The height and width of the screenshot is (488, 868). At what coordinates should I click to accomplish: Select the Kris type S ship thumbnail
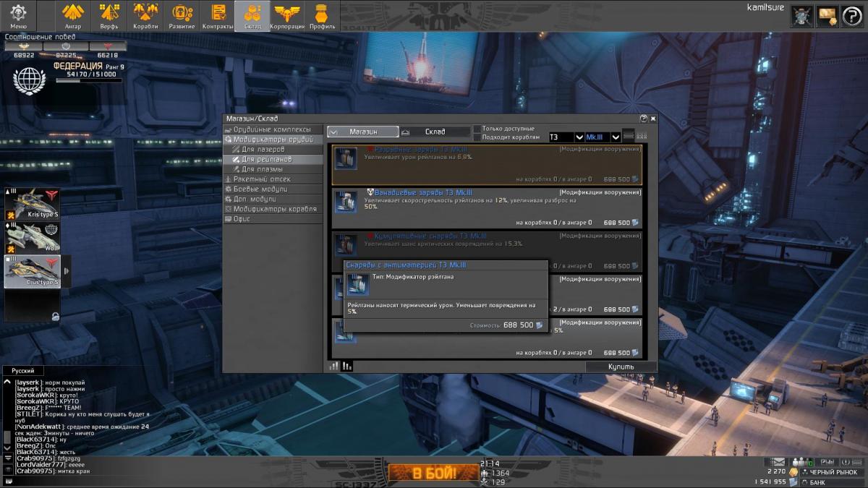32,205
